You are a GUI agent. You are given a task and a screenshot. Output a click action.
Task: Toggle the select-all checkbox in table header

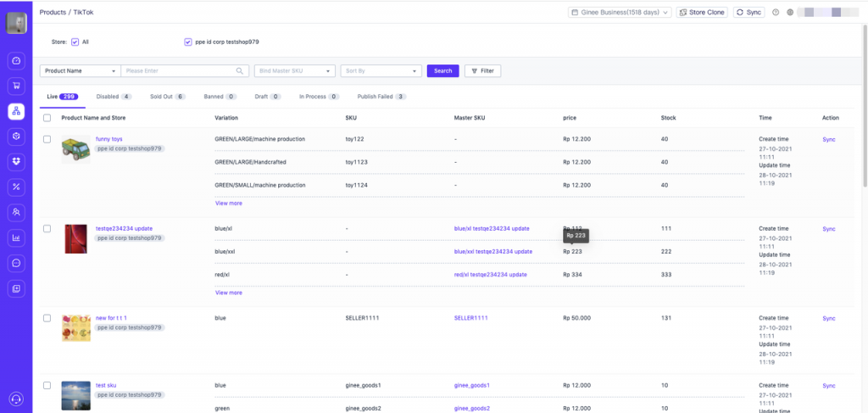point(47,117)
